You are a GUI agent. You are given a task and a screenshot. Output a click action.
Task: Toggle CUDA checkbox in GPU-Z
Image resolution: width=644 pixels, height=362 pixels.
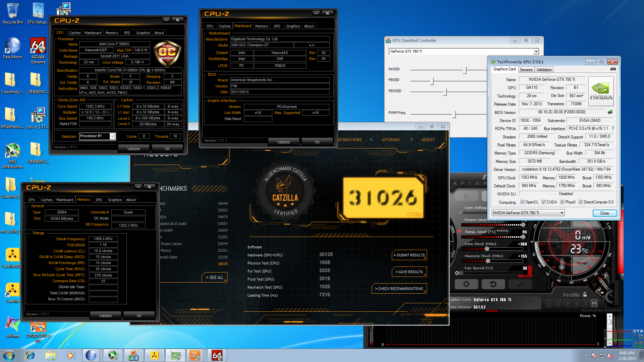pyautogui.click(x=543, y=202)
